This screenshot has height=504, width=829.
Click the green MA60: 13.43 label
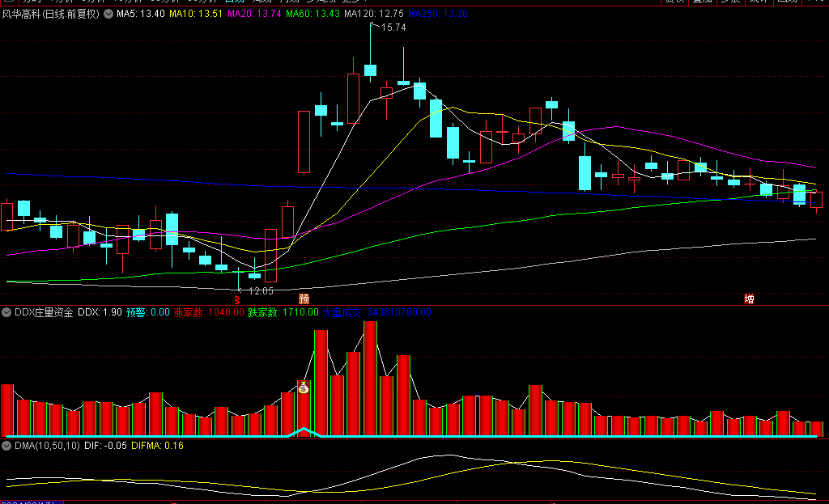(312, 14)
